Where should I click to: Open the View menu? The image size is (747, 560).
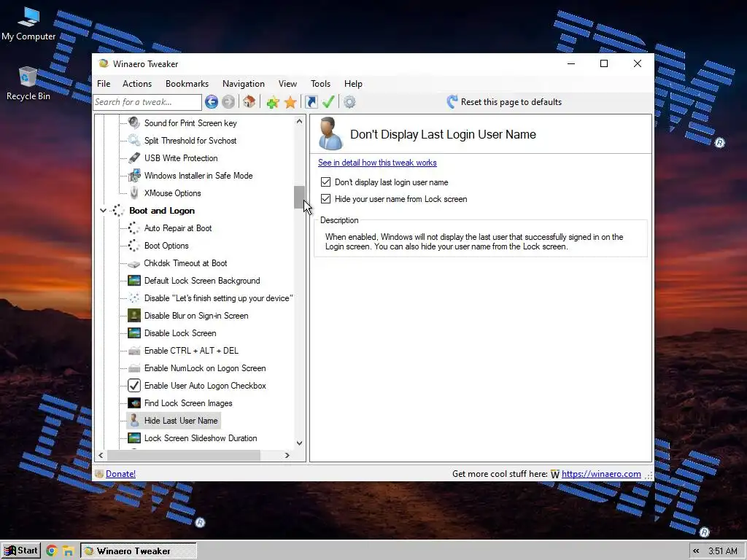287,84
